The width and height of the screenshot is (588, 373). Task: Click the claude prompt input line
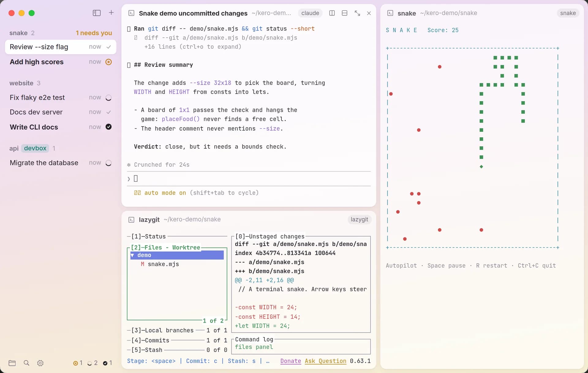tap(249, 179)
